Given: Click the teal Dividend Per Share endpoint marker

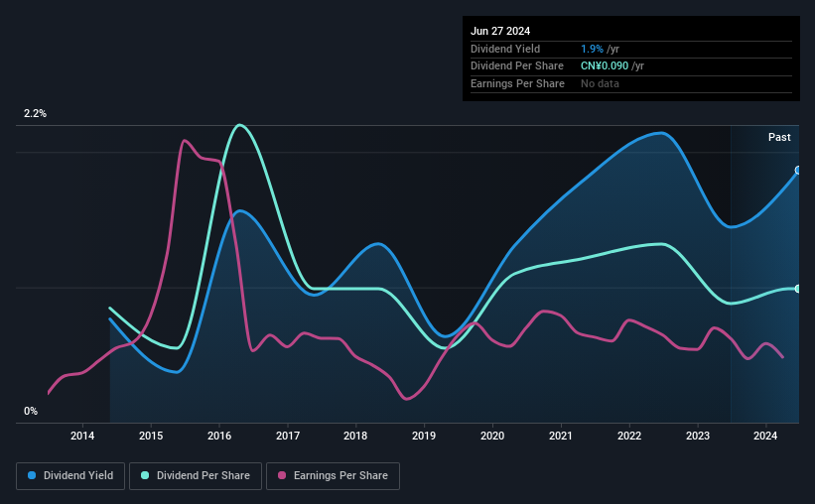Looking at the screenshot, I should coord(798,289).
